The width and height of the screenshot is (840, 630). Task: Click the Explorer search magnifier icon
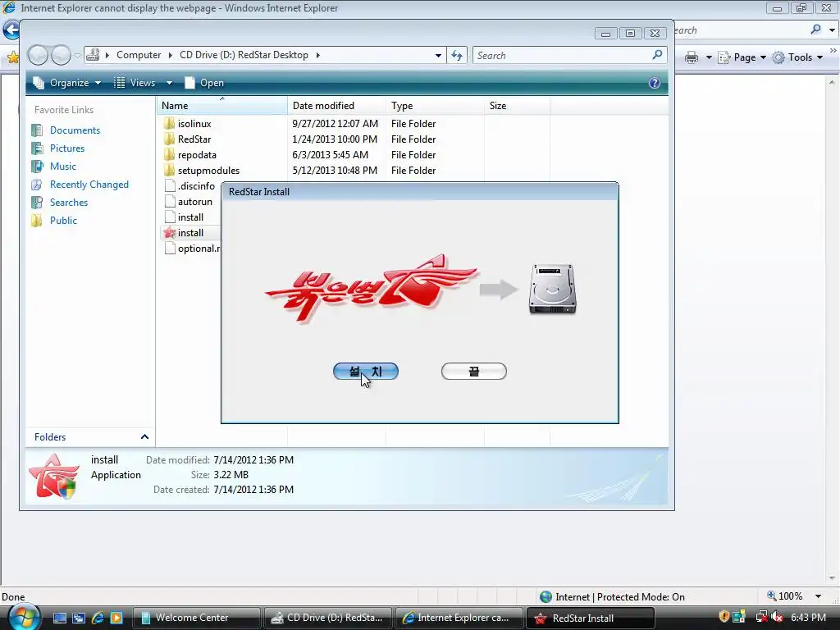tap(657, 55)
